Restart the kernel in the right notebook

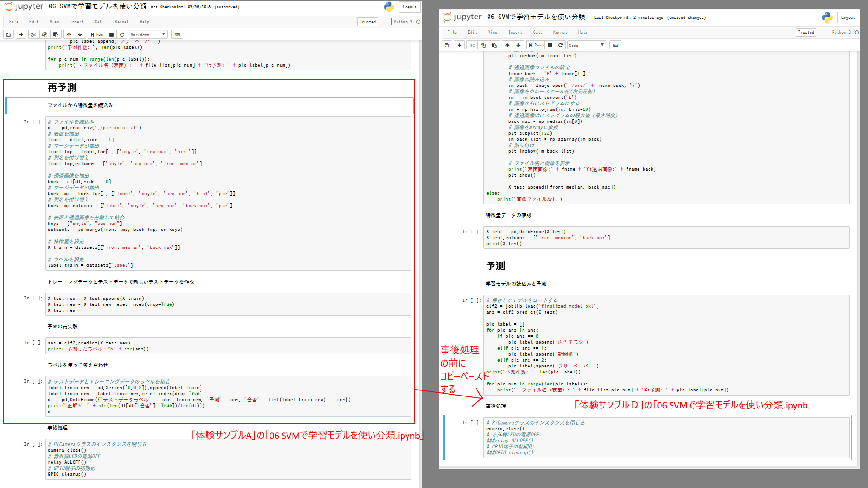(x=560, y=45)
